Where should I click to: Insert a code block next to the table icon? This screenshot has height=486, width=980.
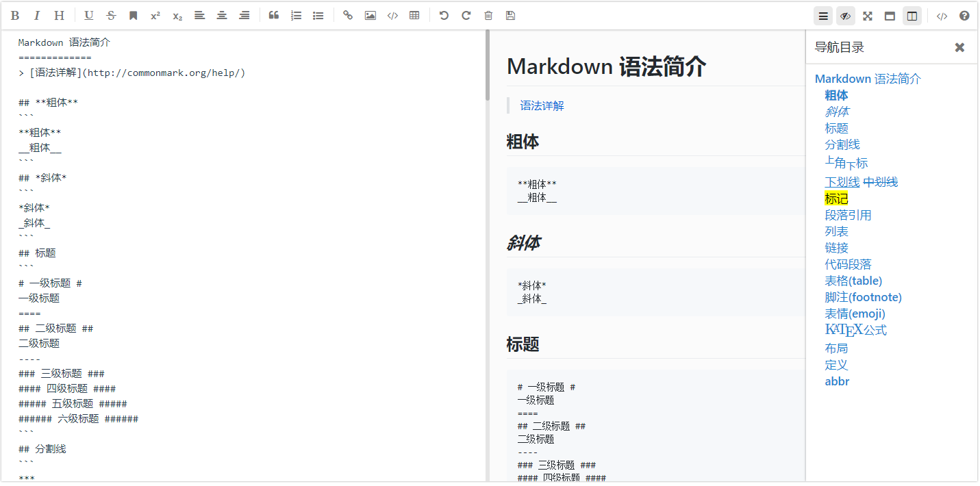click(392, 16)
